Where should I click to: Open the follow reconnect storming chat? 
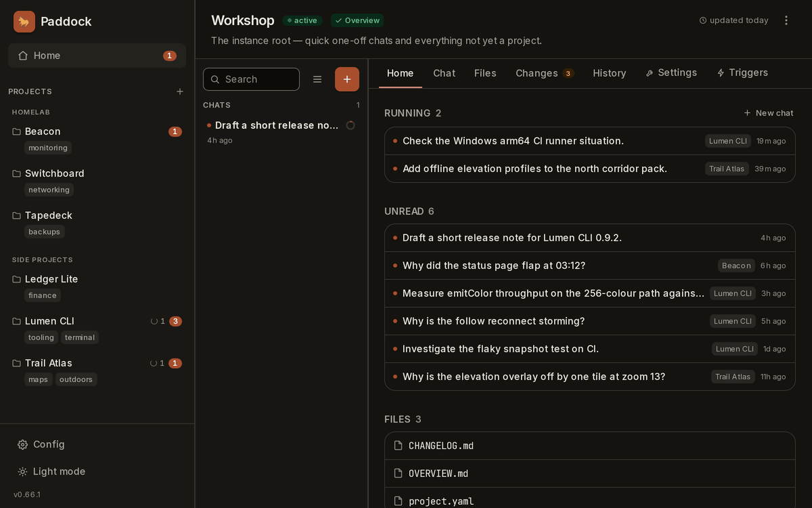[589, 321]
